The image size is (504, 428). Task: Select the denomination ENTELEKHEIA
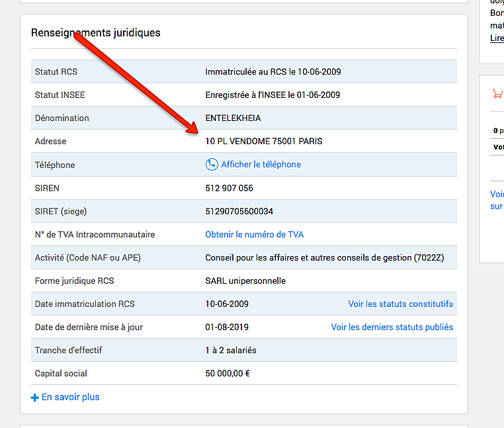[x=233, y=118]
